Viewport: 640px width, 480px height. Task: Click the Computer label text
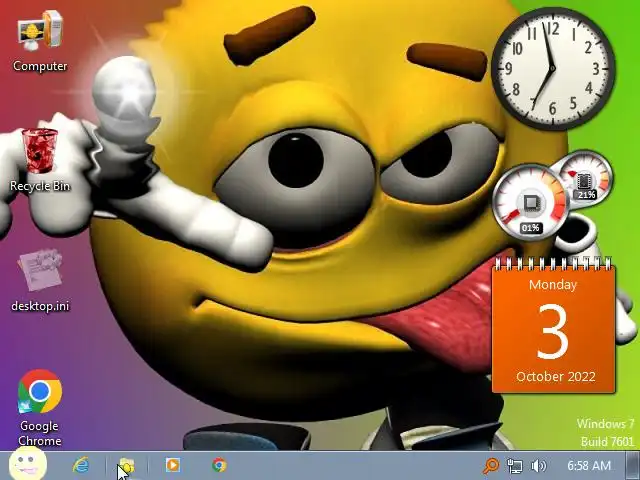click(40, 66)
